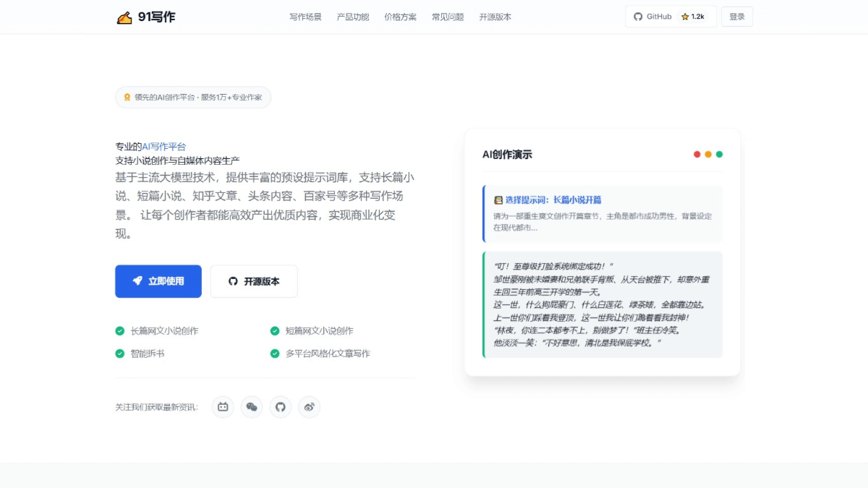Click the 支持小说创作与自媒体内容生产 heading
This screenshot has width=868, height=488.
(x=177, y=160)
